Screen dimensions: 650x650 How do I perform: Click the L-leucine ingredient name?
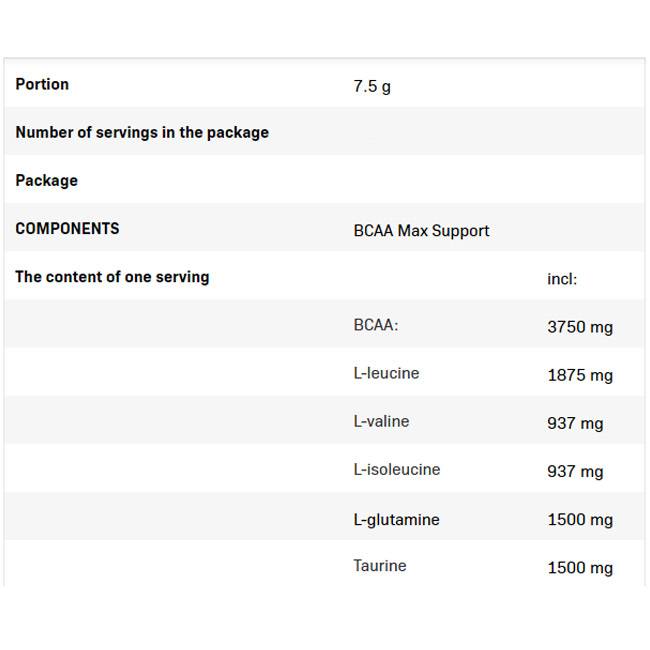click(x=386, y=373)
